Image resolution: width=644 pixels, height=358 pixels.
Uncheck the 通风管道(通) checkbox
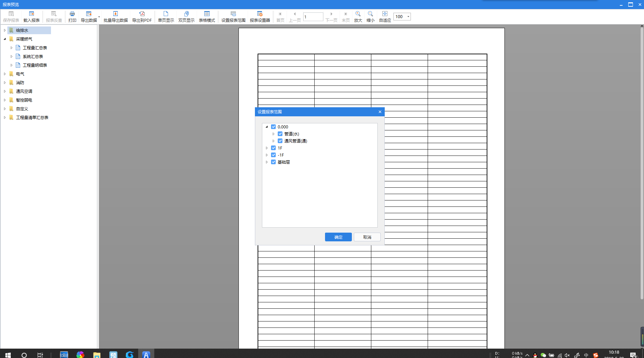coord(280,141)
